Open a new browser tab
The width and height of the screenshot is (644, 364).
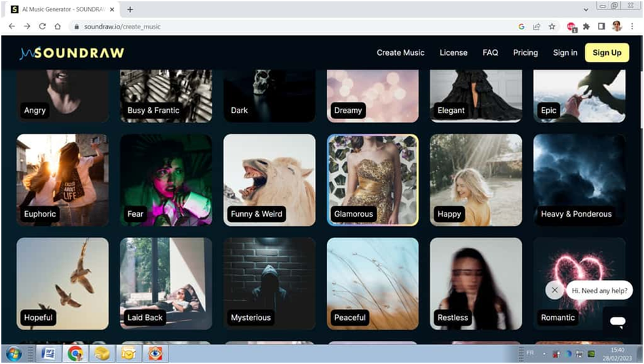click(x=130, y=10)
